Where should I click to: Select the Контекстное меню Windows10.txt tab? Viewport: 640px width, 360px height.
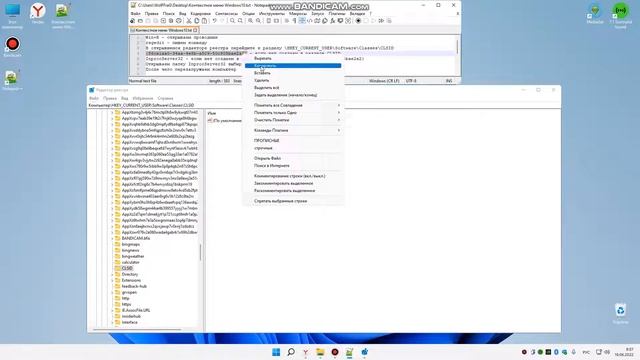coord(163,30)
